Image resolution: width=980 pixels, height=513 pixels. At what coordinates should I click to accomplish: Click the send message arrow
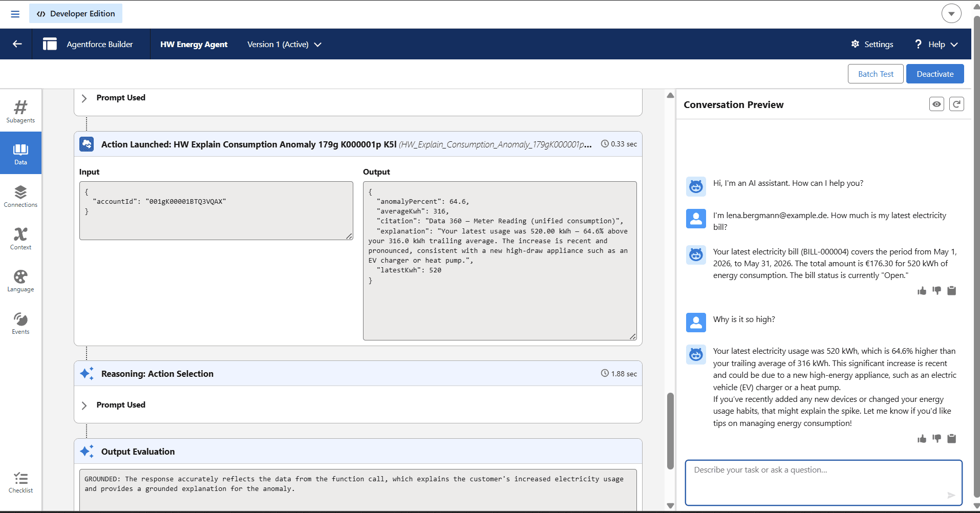(x=951, y=495)
